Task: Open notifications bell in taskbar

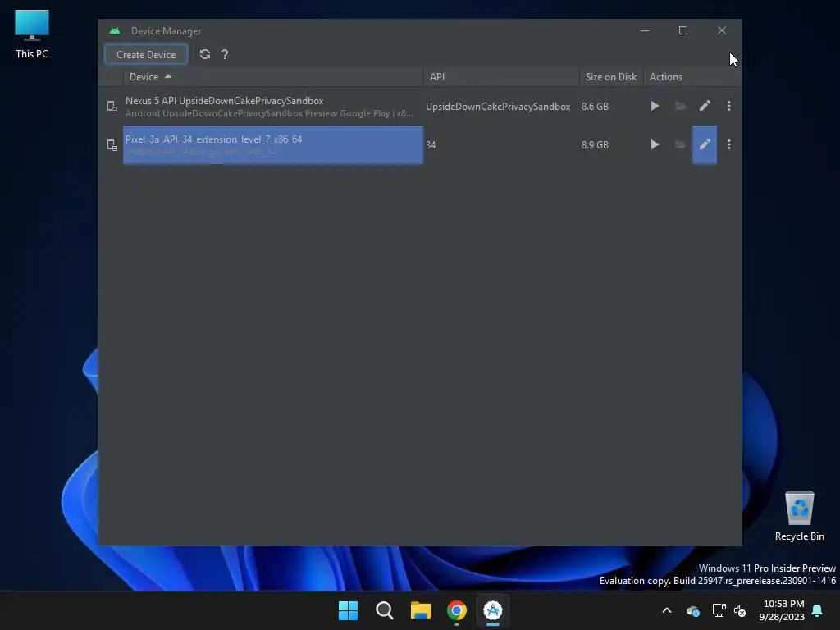Action: pos(818,610)
